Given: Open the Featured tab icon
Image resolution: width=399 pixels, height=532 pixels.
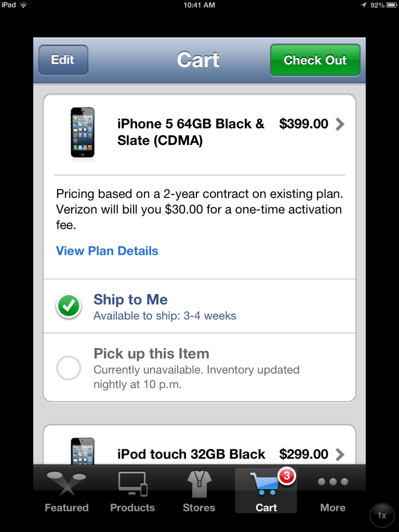Looking at the screenshot, I should tap(66, 483).
